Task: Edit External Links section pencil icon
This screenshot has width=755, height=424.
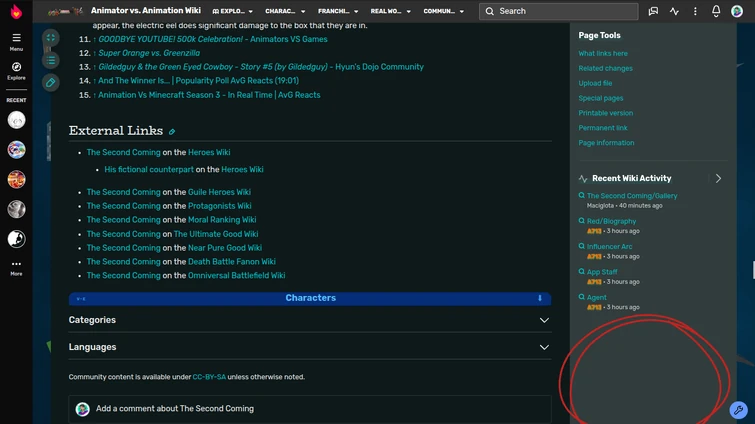Action: [172, 131]
